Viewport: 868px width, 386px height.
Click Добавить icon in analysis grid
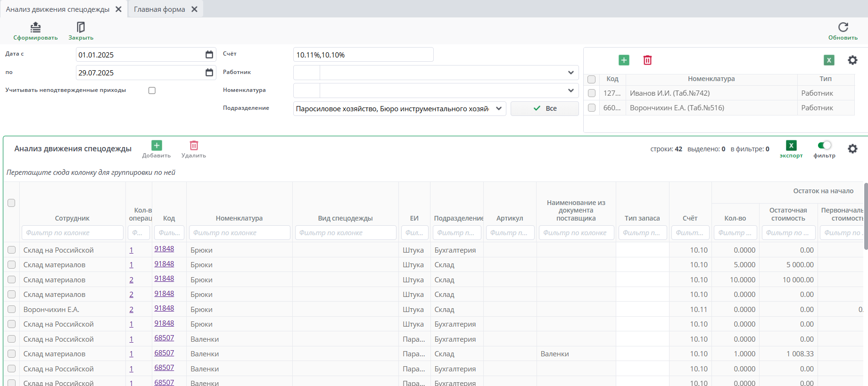click(x=157, y=146)
